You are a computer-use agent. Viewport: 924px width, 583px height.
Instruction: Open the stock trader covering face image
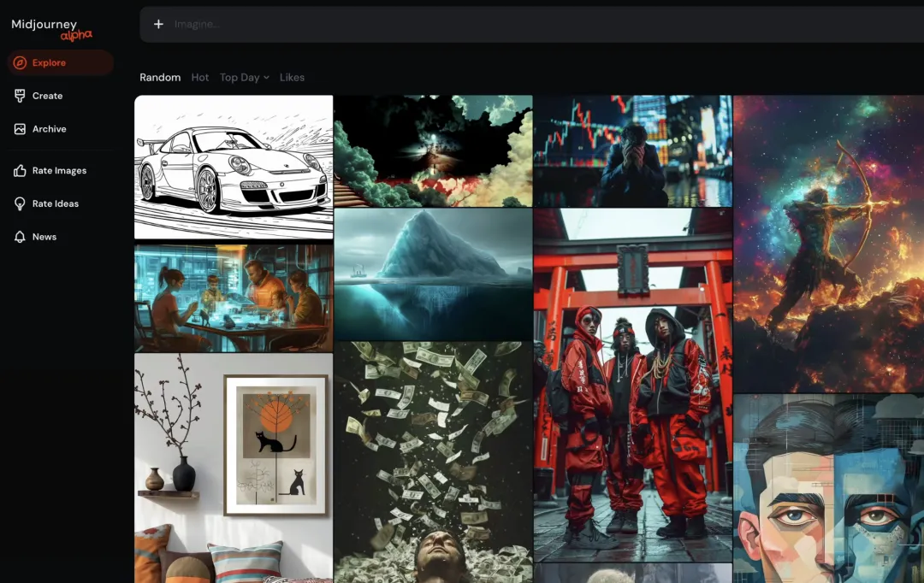point(632,150)
